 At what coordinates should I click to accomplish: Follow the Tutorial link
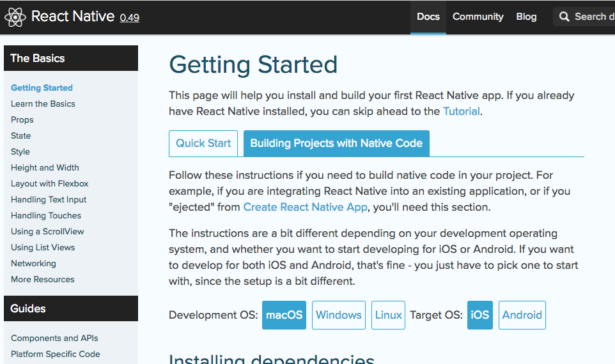pos(462,112)
